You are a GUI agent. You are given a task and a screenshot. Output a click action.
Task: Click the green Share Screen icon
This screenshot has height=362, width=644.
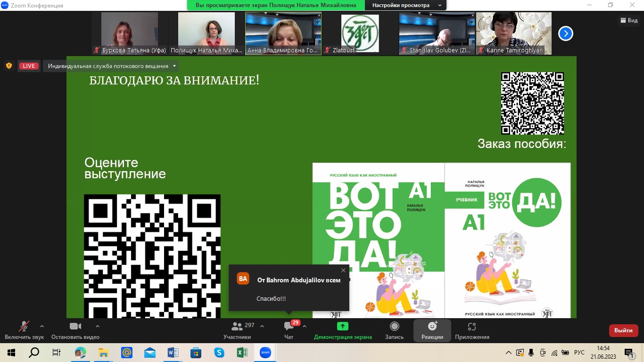click(343, 326)
